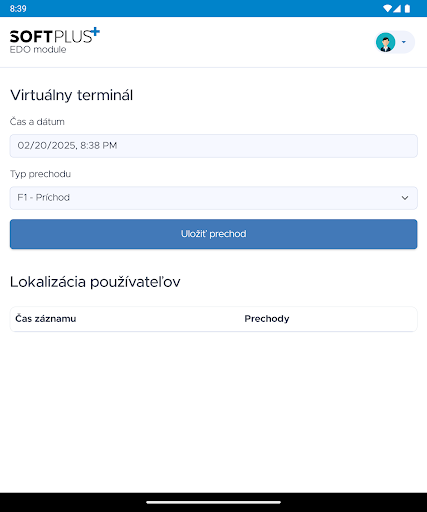Screen dimensions: 427x512
Task: Tap the Wi-Fi status icon
Action: click(x=387, y=8)
